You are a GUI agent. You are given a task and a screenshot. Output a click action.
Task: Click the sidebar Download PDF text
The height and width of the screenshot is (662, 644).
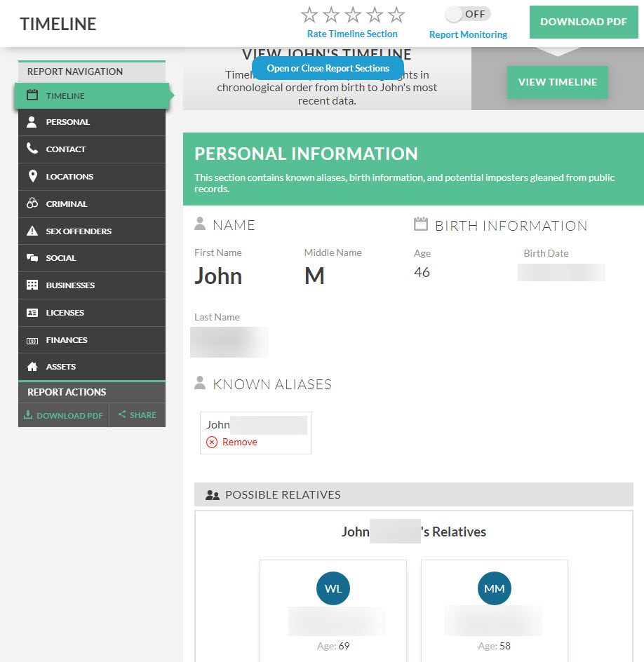[x=69, y=415]
